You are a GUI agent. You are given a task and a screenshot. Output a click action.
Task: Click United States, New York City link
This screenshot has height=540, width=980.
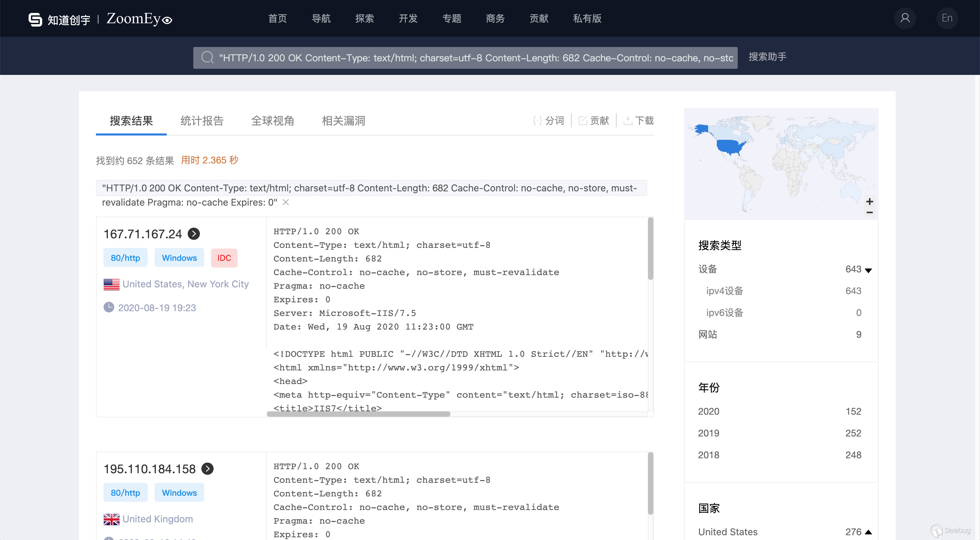(x=186, y=284)
